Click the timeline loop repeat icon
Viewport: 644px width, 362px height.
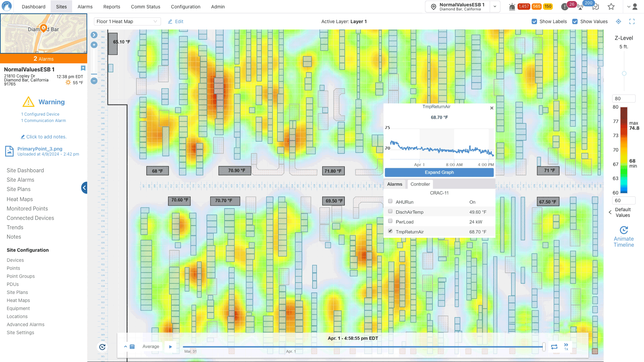click(x=554, y=347)
